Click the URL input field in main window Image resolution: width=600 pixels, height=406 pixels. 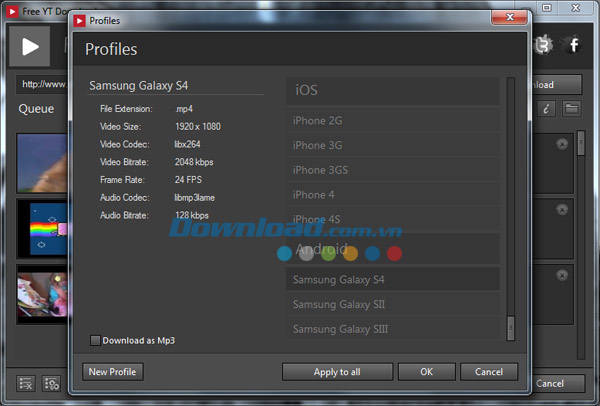coord(42,84)
